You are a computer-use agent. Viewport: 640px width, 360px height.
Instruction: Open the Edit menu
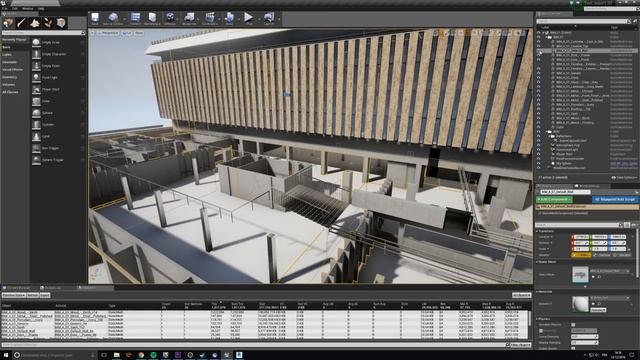15,8
